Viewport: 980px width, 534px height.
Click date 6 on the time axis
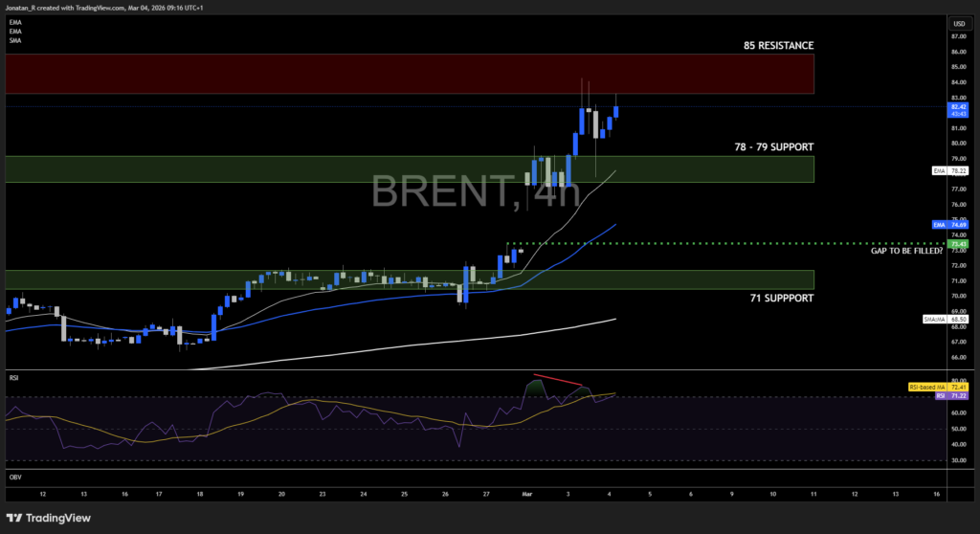coord(691,494)
